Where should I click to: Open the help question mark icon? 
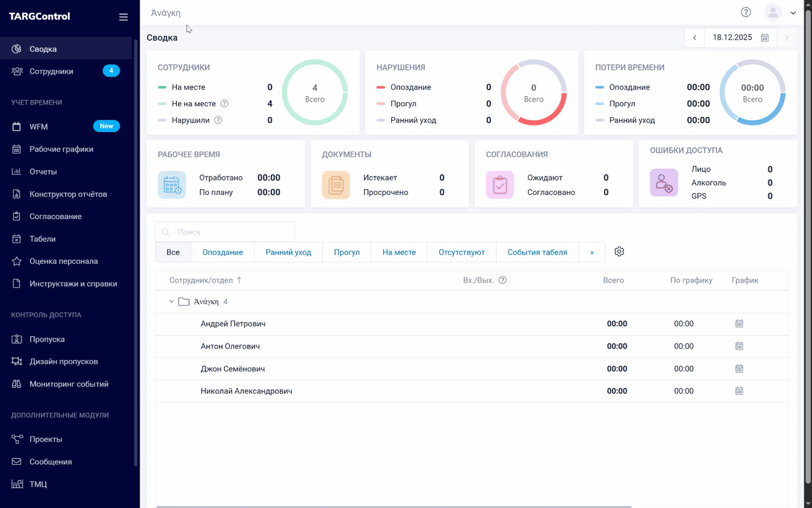[x=746, y=12]
